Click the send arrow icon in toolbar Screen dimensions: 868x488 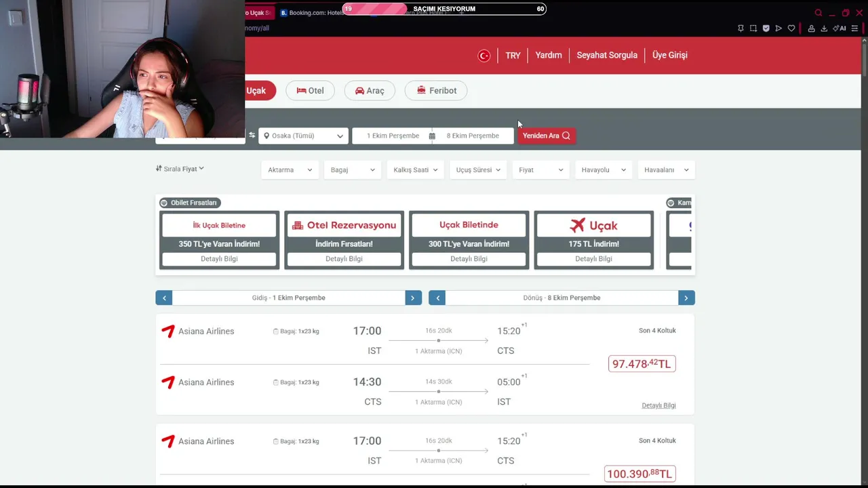coord(778,28)
